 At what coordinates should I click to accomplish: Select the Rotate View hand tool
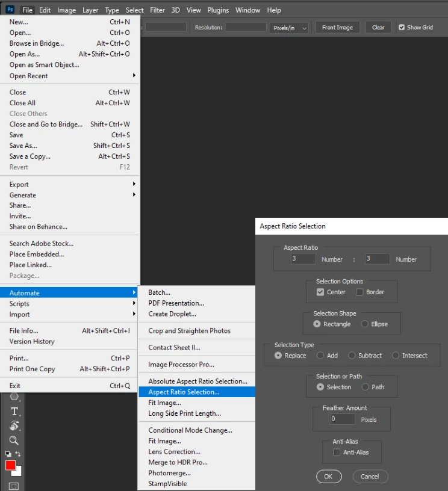[14, 426]
